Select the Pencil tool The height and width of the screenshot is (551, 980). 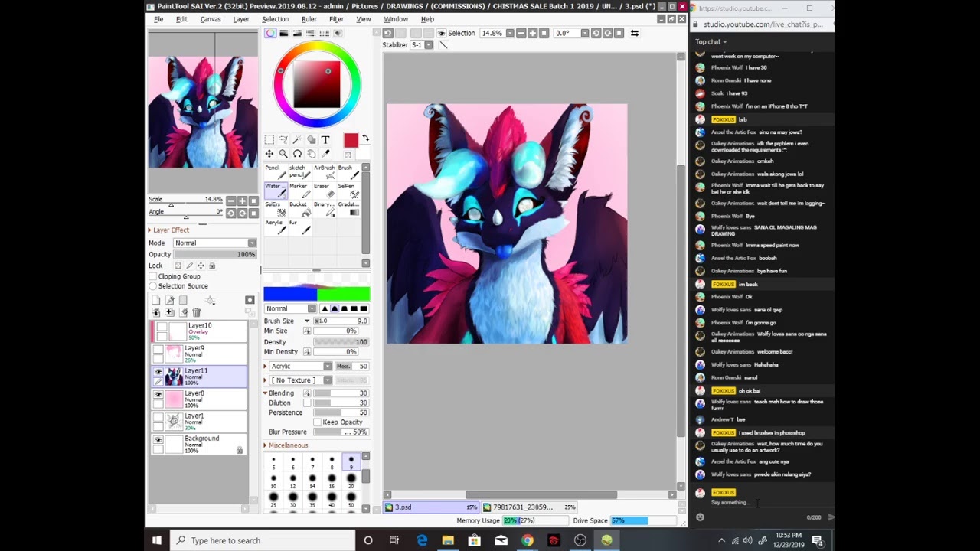point(275,171)
